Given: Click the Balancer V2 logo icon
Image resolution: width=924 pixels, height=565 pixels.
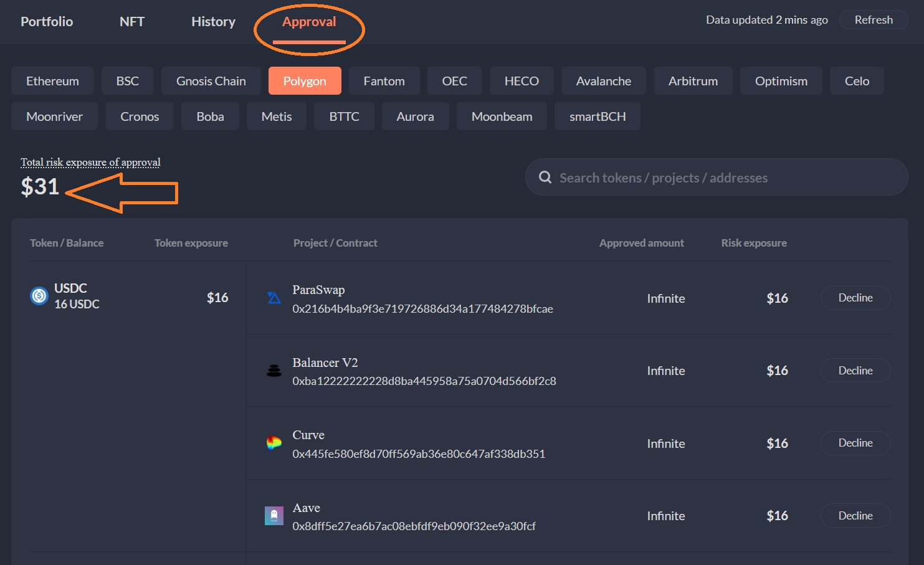Looking at the screenshot, I should [274, 371].
